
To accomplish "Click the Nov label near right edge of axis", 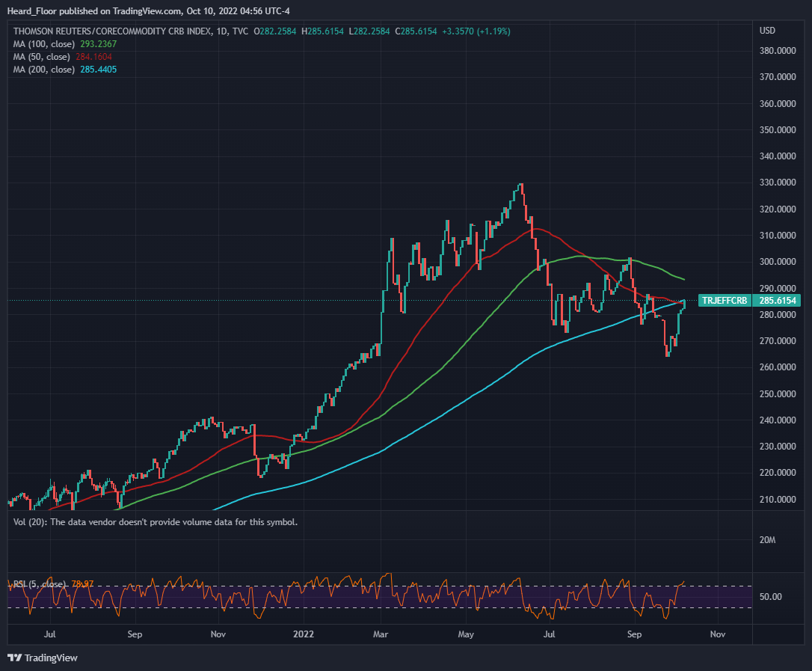I will [x=718, y=634].
